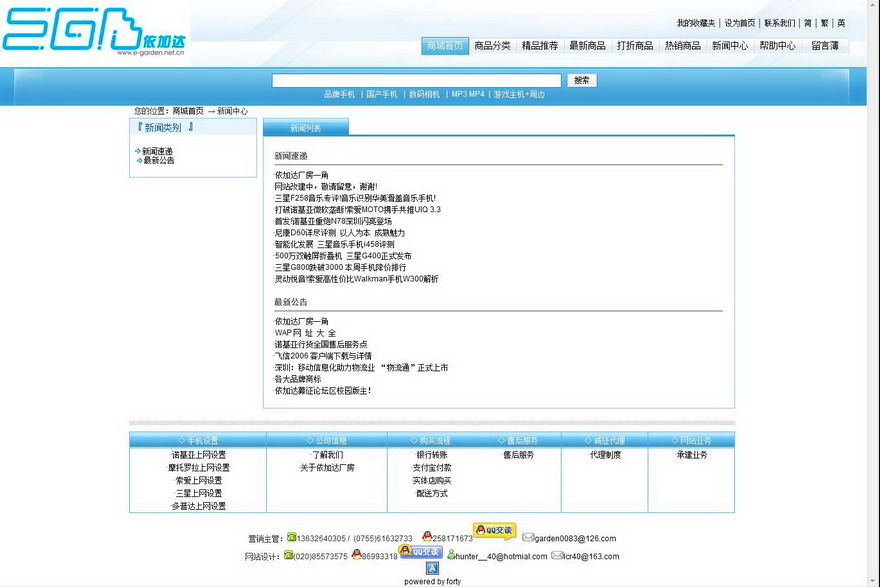This screenshot has width=880, height=587.
Task: Open the 最新公告 category in sidebar
Action: point(159,160)
